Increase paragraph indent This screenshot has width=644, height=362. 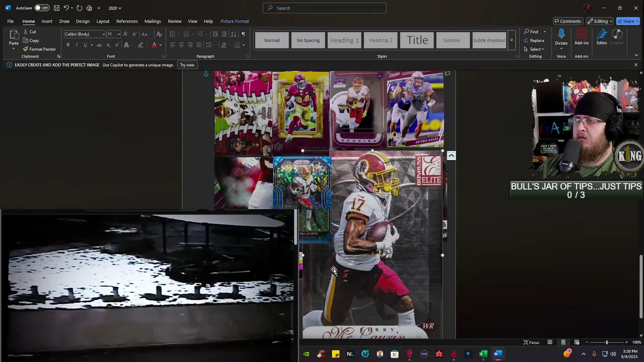pyautogui.click(x=224, y=34)
